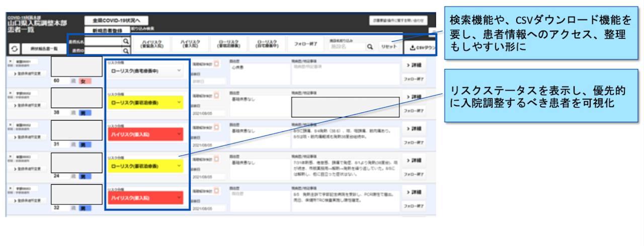The height and width of the screenshot is (246, 644).
Task: Open the inquiry link in the top-right header
Action: 399,21
